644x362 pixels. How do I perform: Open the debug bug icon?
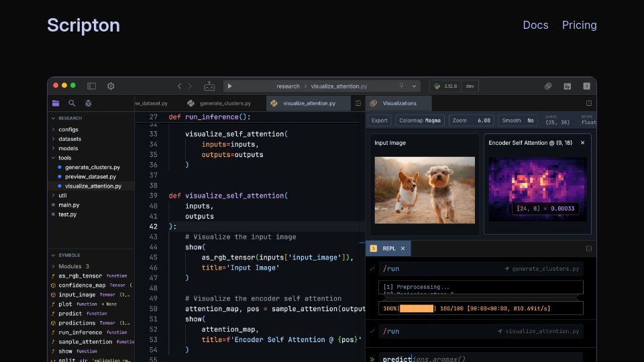pyautogui.click(x=89, y=103)
